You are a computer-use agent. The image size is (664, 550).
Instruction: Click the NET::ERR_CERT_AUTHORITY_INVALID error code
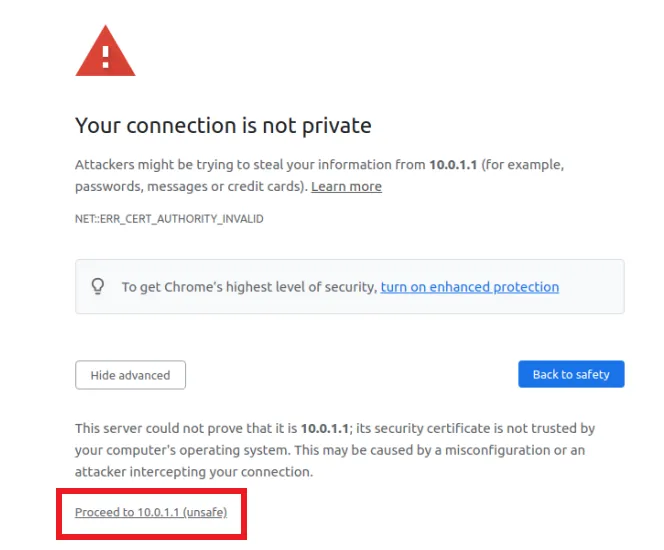[169, 218]
